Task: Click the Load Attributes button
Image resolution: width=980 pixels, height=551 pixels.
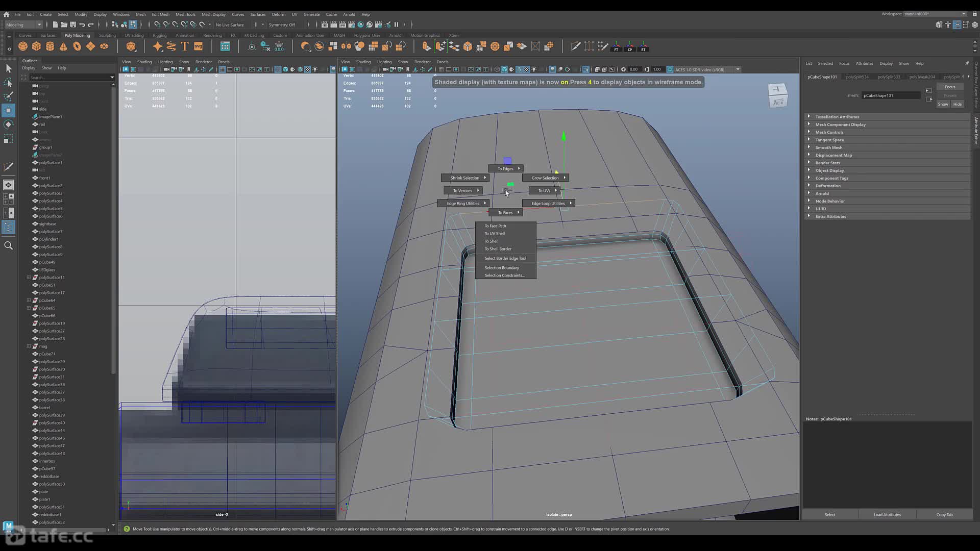Action: pos(887,515)
